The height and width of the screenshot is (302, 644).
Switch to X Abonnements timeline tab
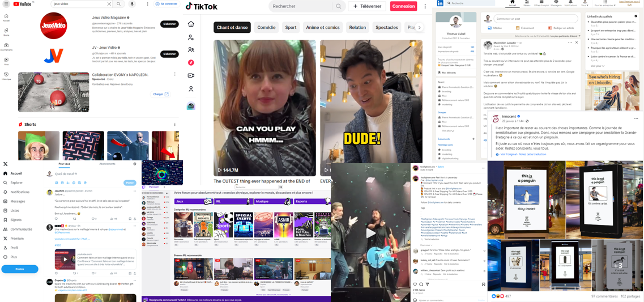pos(108,164)
